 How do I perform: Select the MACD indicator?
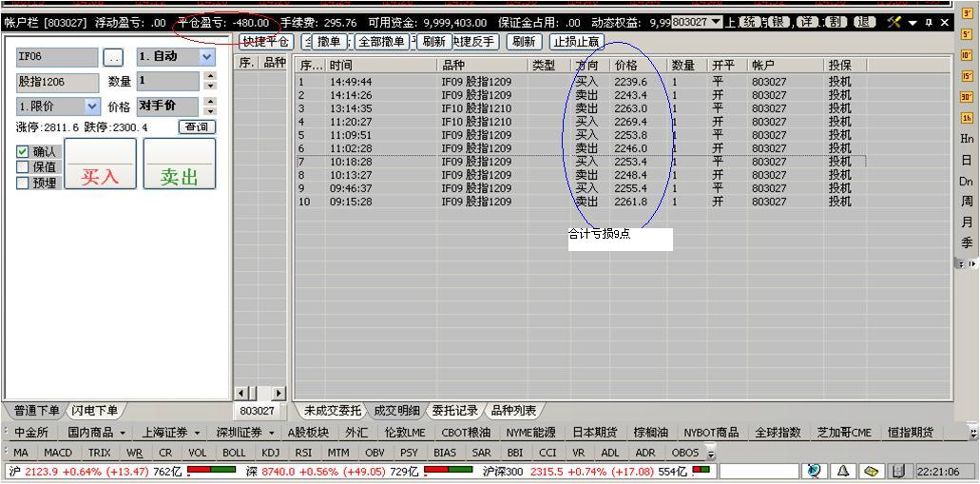tap(57, 453)
